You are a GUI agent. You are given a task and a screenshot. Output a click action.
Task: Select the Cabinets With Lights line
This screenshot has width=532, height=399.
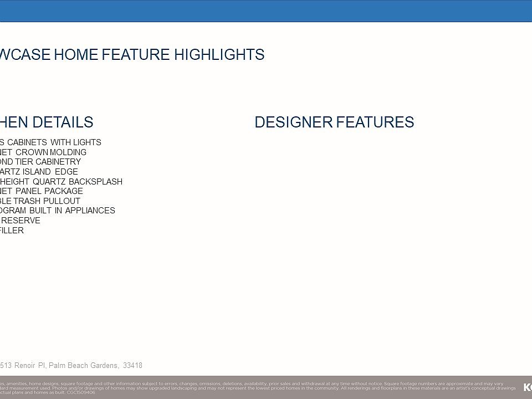(x=50, y=142)
